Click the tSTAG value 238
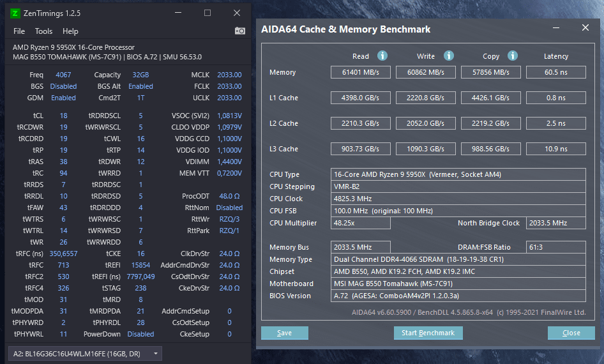 tap(140, 288)
